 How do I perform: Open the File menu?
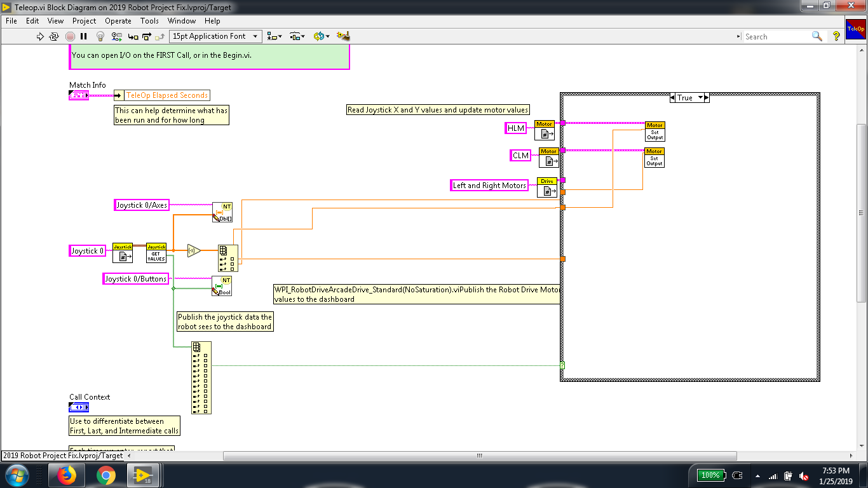point(11,21)
